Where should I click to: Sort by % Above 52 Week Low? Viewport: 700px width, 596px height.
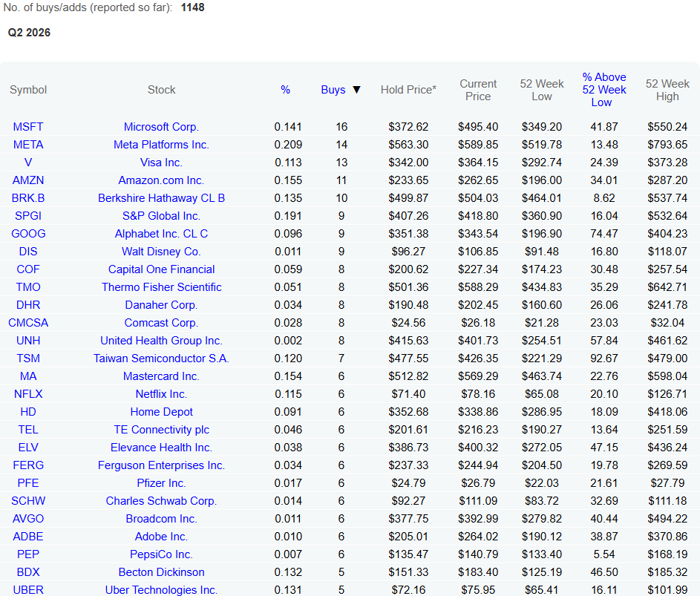tap(604, 90)
